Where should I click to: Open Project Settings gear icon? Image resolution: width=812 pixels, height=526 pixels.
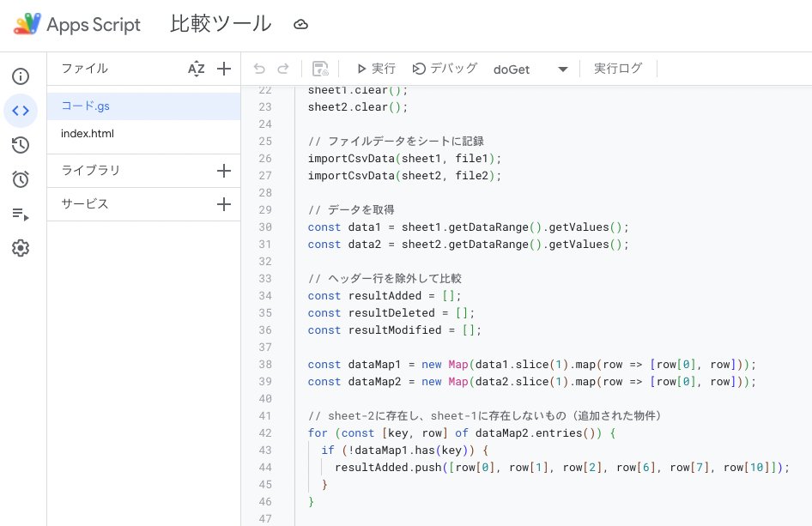pyautogui.click(x=21, y=248)
